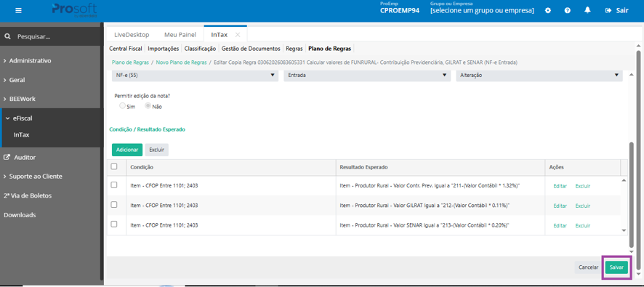
Task: Toggle the select-all header checkbox
Action: [x=114, y=166]
